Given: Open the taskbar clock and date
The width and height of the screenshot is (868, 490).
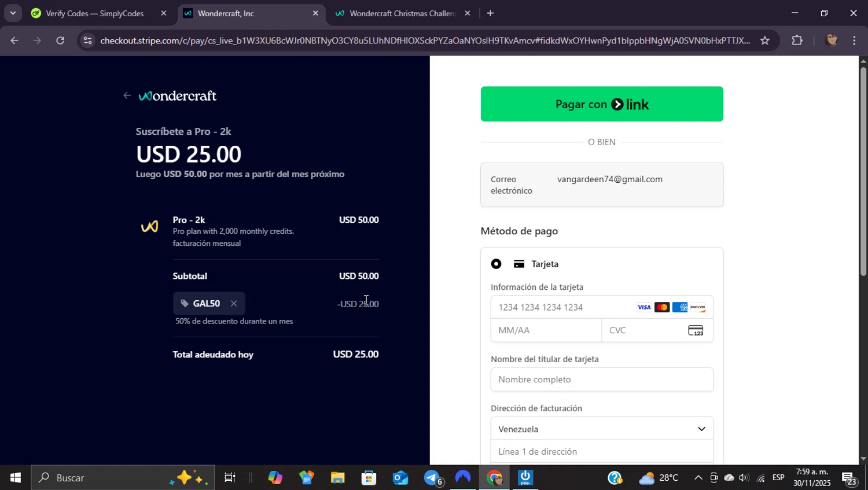Looking at the screenshot, I should tap(811, 478).
